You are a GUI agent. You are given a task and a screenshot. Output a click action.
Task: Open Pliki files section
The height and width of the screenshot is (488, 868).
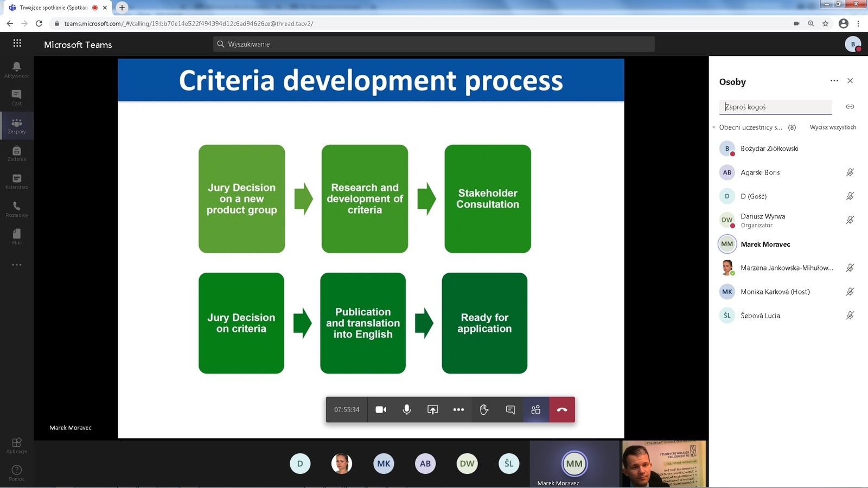(x=17, y=236)
